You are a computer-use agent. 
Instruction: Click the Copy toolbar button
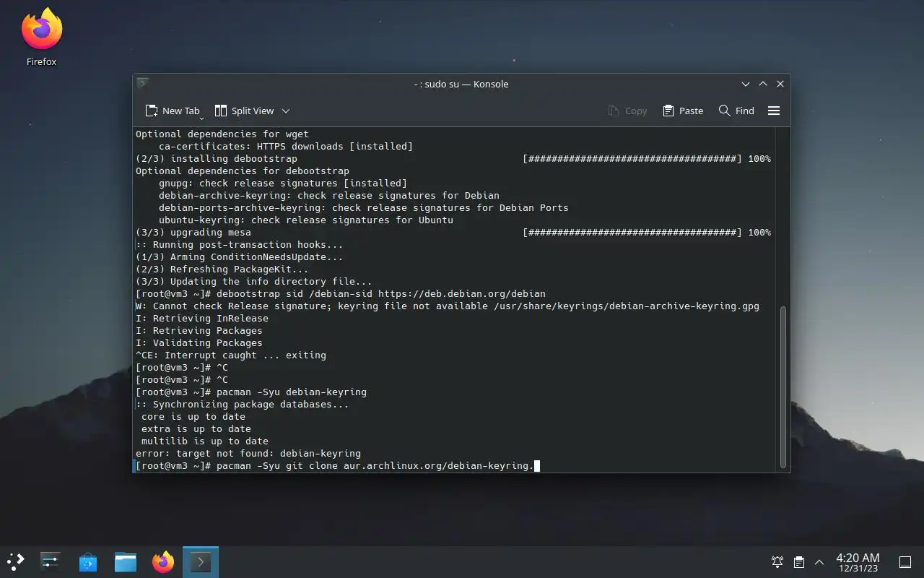pos(627,111)
